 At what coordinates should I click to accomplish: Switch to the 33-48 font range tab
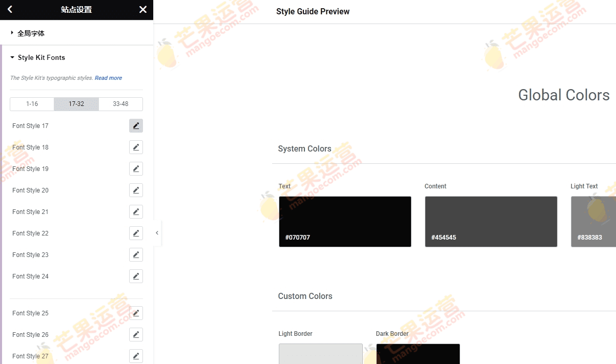pos(120,104)
